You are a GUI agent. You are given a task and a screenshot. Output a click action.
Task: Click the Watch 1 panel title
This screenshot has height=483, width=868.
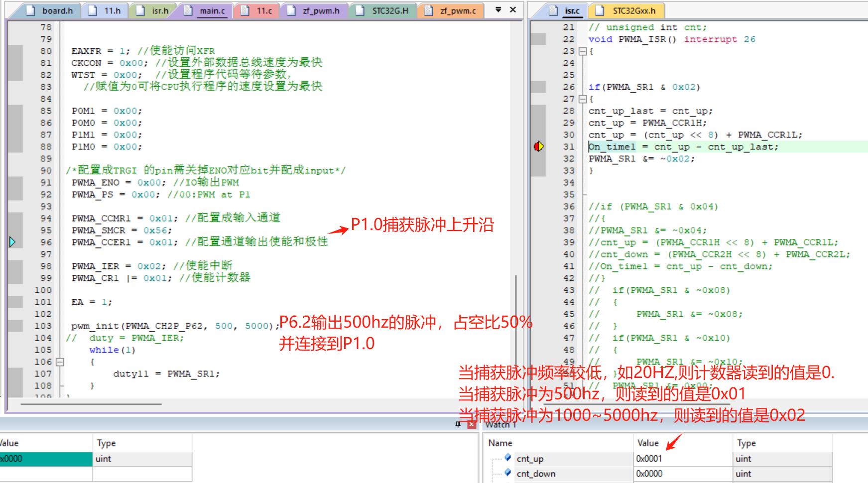coord(500,424)
